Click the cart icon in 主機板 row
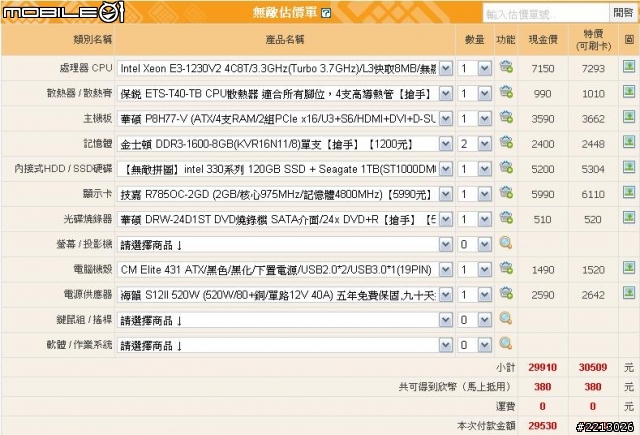 point(506,117)
